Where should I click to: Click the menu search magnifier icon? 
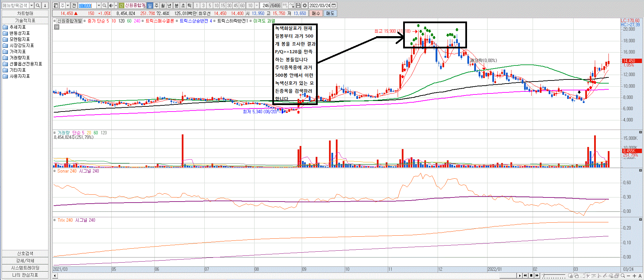click(38, 5)
